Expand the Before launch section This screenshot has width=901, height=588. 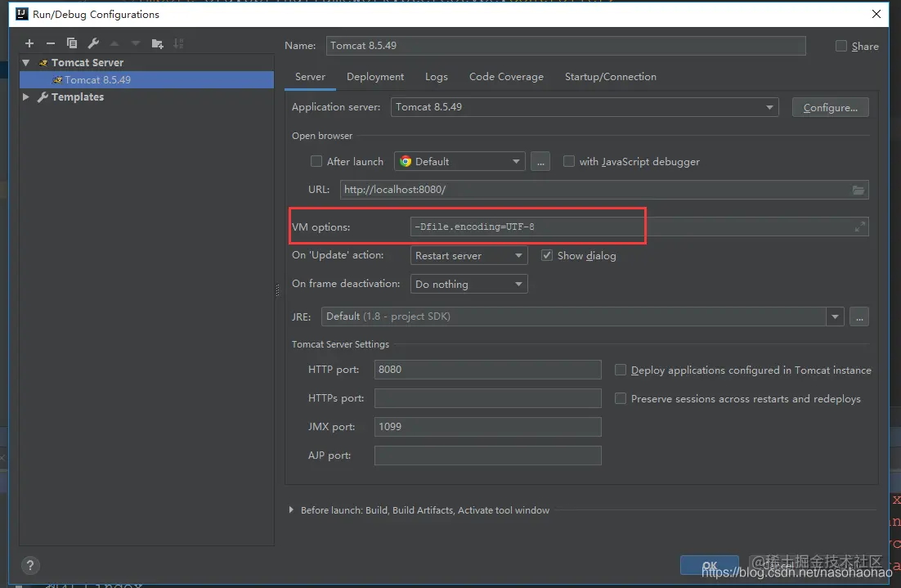[291, 509]
